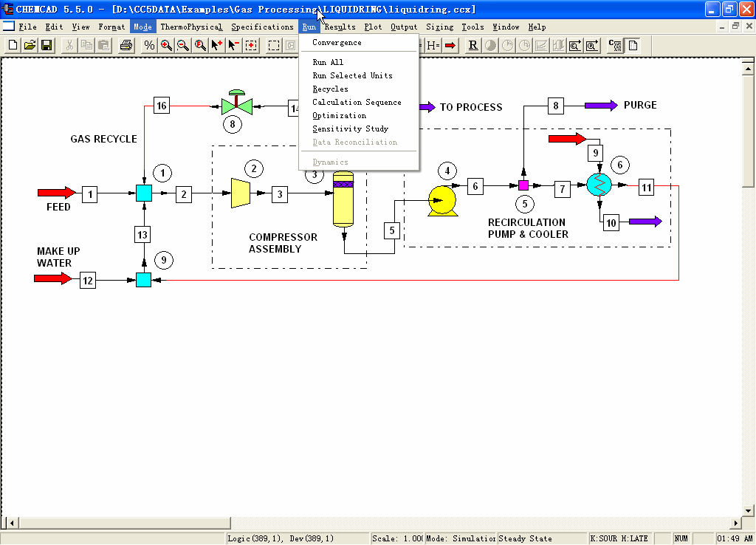Click stream label 16 on gas recycle

coord(162,106)
